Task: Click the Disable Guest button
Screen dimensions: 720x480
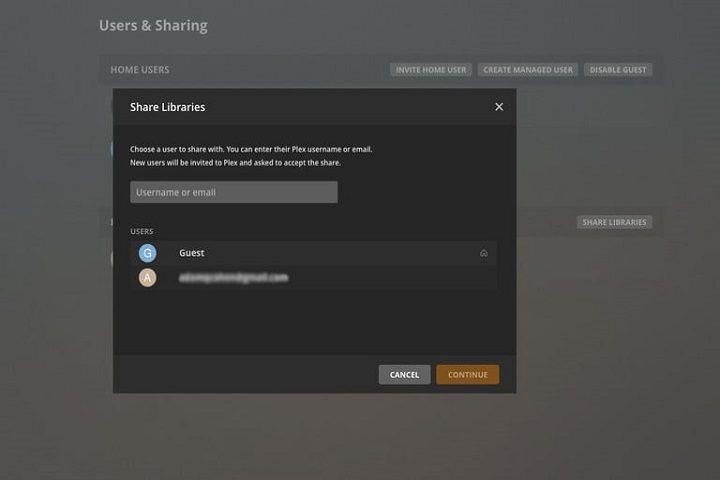Action: pos(618,70)
